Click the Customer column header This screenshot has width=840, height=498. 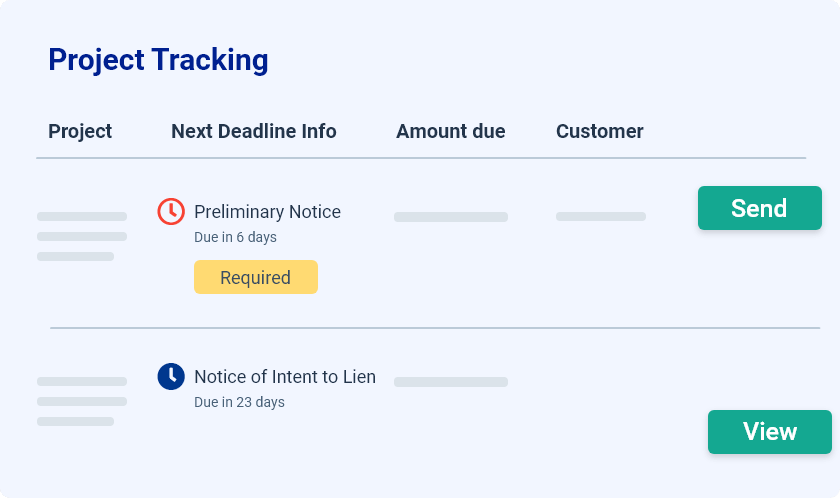click(599, 131)
